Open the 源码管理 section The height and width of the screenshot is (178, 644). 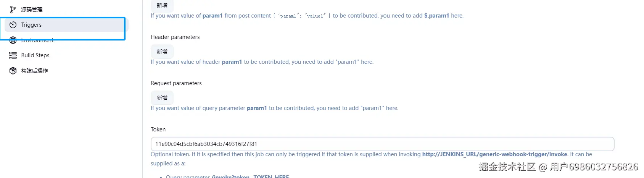pyautogui.click(x=32, y=10)
